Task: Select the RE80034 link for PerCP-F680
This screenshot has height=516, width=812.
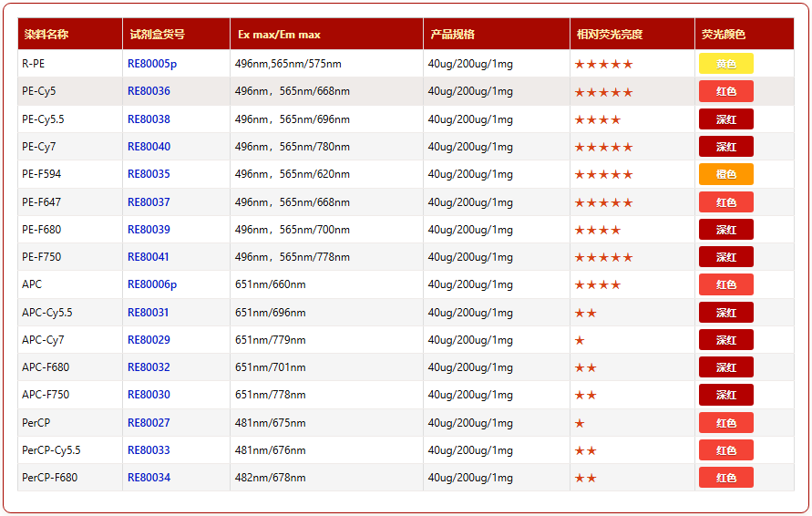Action: [149, 478]
